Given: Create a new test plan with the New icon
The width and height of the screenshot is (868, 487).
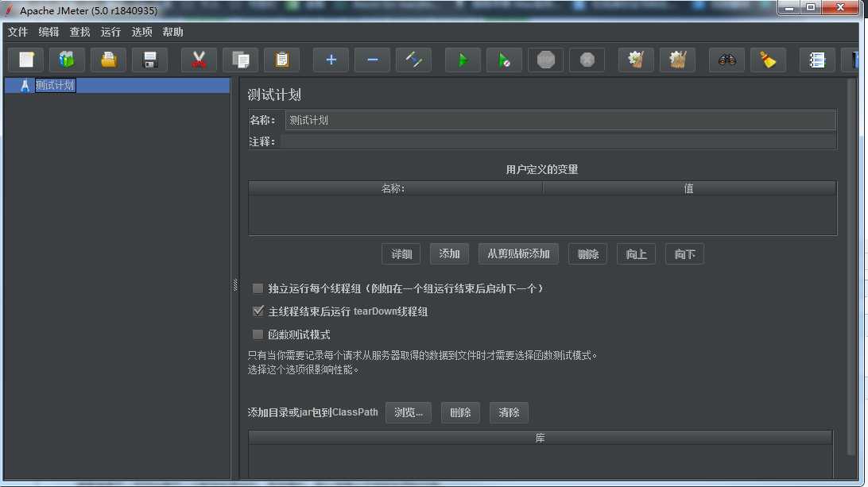Looking at the screenshot, I should pos(26,60).
